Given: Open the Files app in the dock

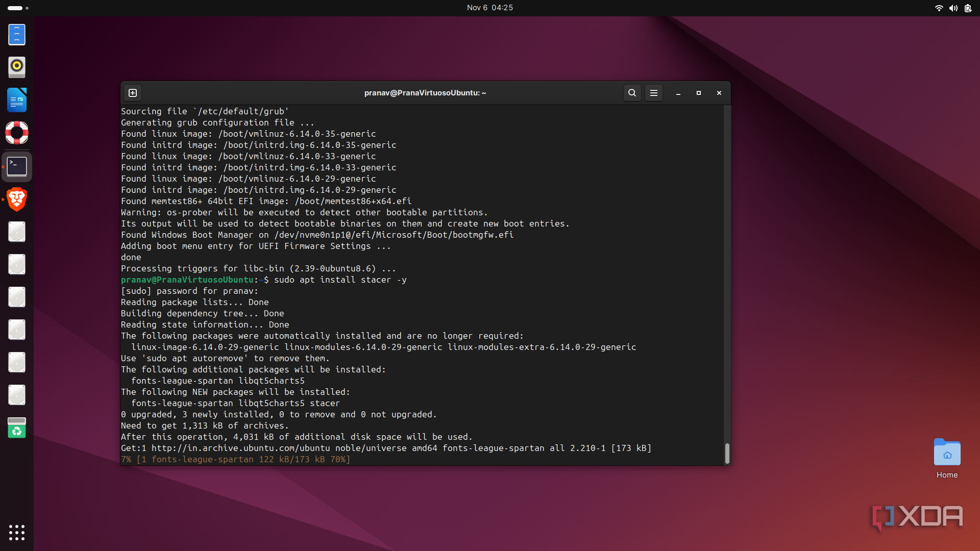Looking at the screenshot, I should tap(17, 35).
